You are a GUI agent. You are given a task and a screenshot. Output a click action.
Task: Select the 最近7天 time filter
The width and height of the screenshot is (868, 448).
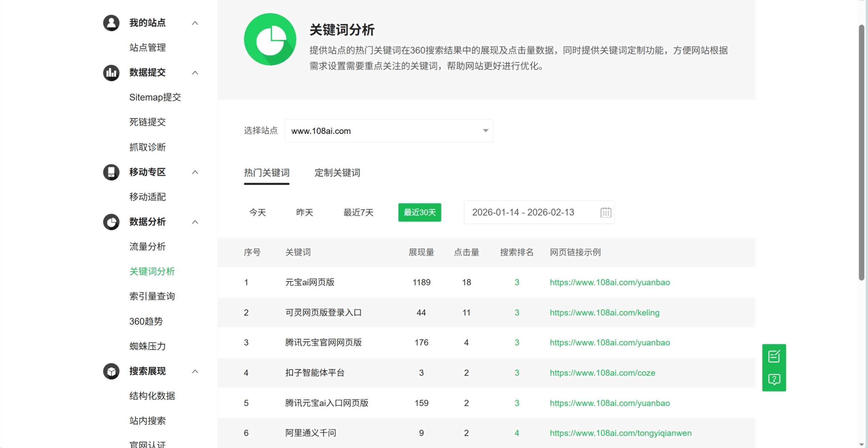point(358,212)
